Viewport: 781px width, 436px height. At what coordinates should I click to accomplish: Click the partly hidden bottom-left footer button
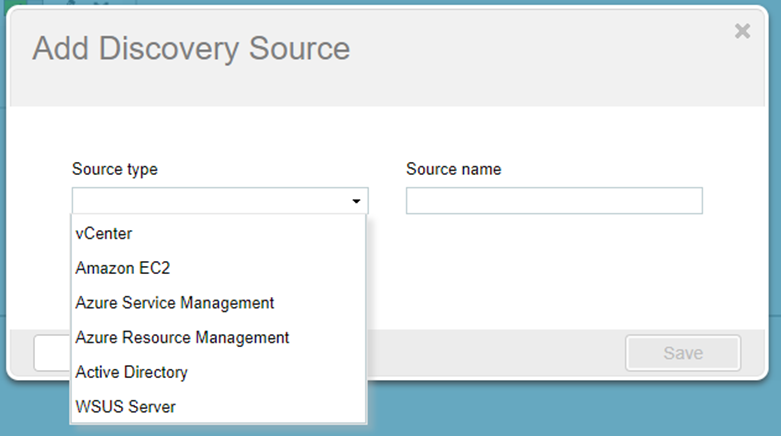pyautogui.click(x=51, y=353)
